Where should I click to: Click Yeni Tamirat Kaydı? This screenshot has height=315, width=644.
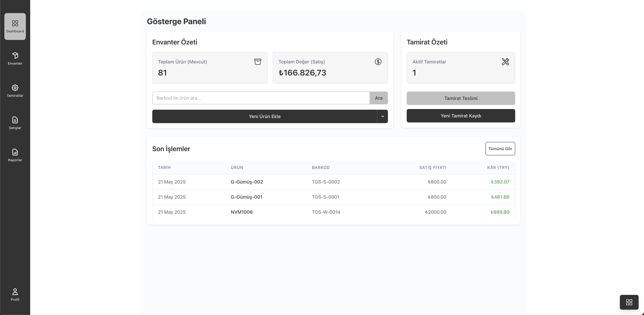tap(461, 116)
